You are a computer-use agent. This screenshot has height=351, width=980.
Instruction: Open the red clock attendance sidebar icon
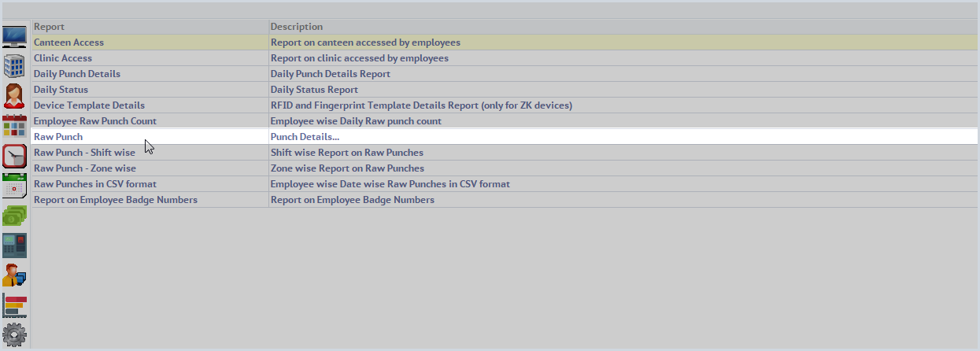[x=14, y=156]
